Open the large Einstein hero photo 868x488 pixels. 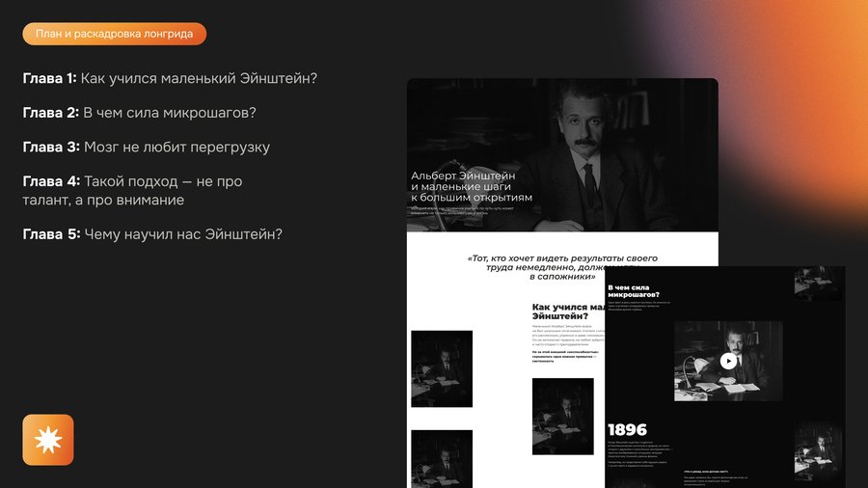pos(562,155)
